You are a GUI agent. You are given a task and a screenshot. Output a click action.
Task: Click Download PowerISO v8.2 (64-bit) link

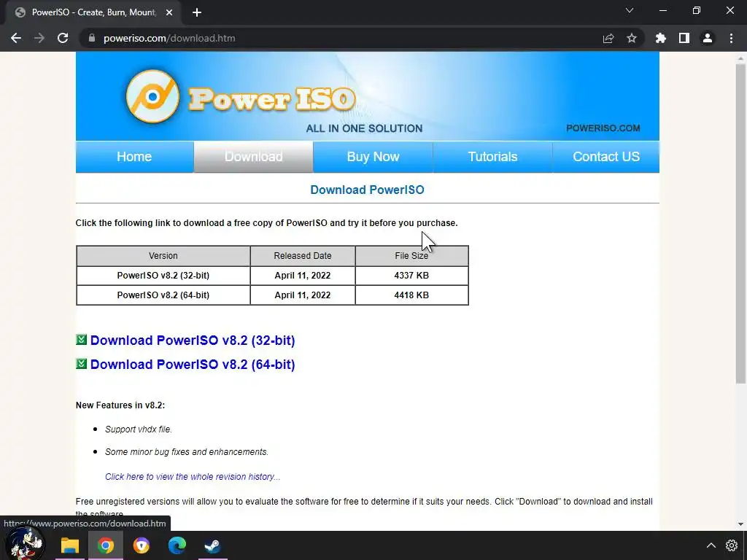[x=193, y=365]
